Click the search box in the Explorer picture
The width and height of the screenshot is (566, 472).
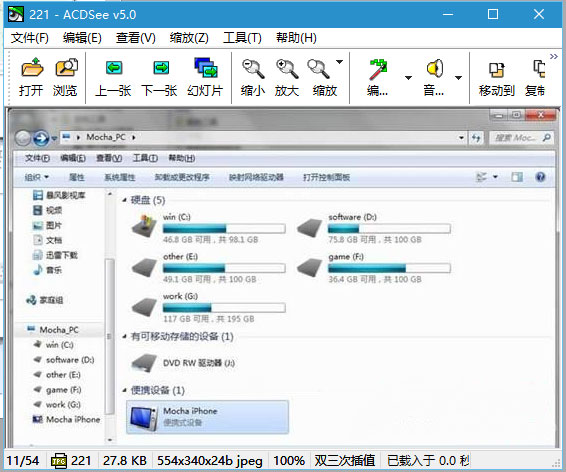coord(521,137)
